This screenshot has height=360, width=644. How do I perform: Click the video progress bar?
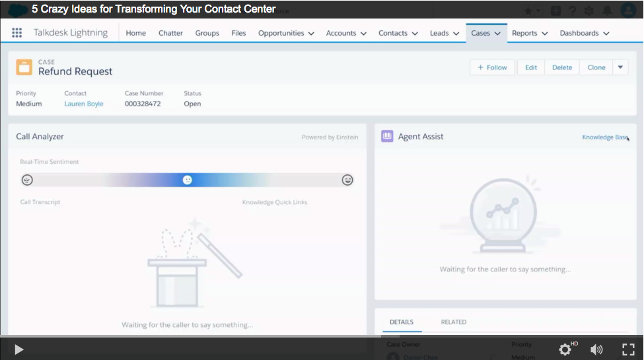pos(322,336)
